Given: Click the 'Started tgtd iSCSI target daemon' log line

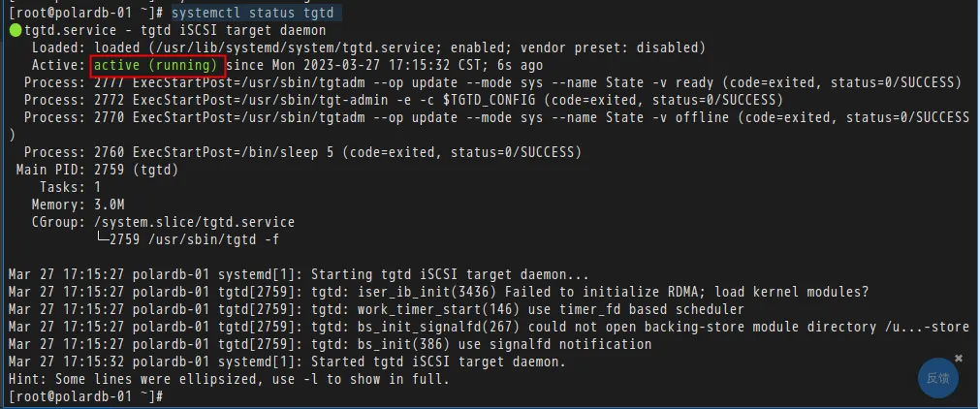Looking at the screenshot, I should point(287,362).
